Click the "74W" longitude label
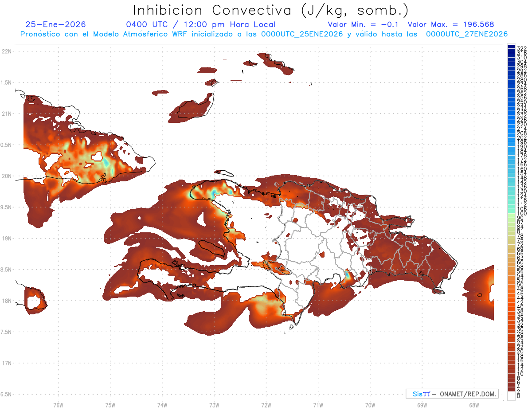The image size is (532, 411). point(162,405)
